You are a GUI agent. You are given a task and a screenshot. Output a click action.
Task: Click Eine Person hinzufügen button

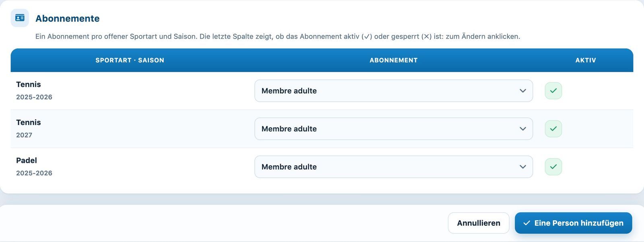point(573,223)
